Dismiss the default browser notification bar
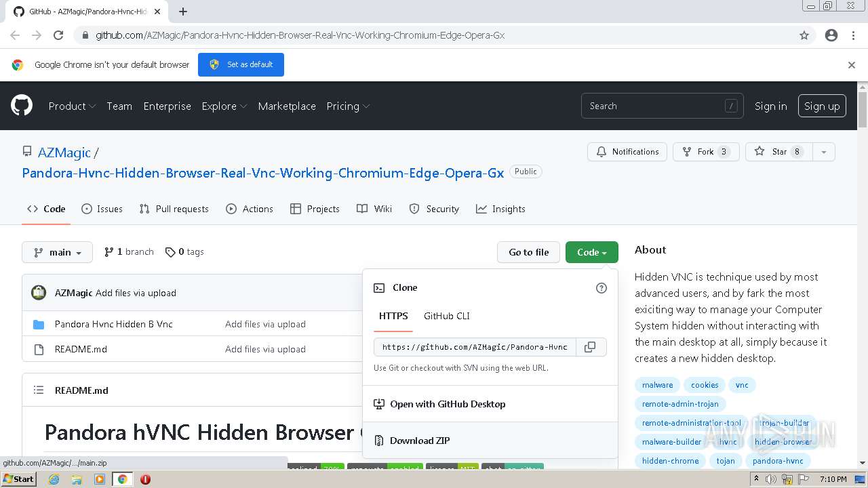This screenshot has width=868, height=488. 852,65
